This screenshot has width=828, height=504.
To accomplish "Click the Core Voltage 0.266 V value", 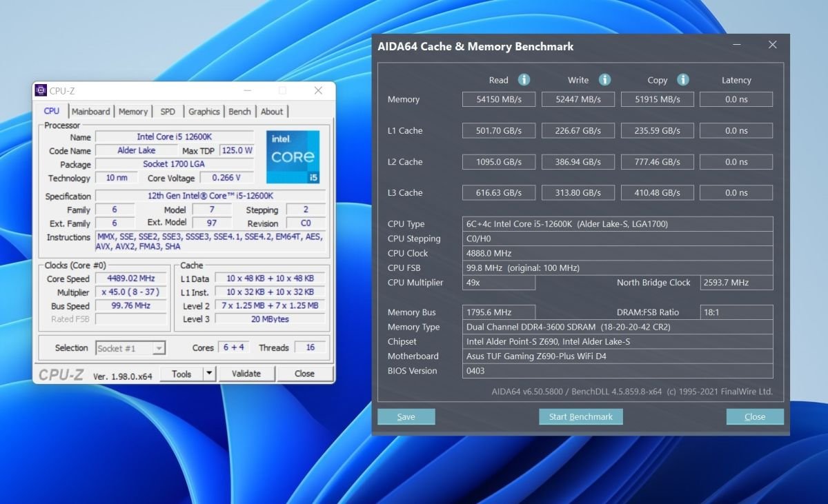I will 227,178.
